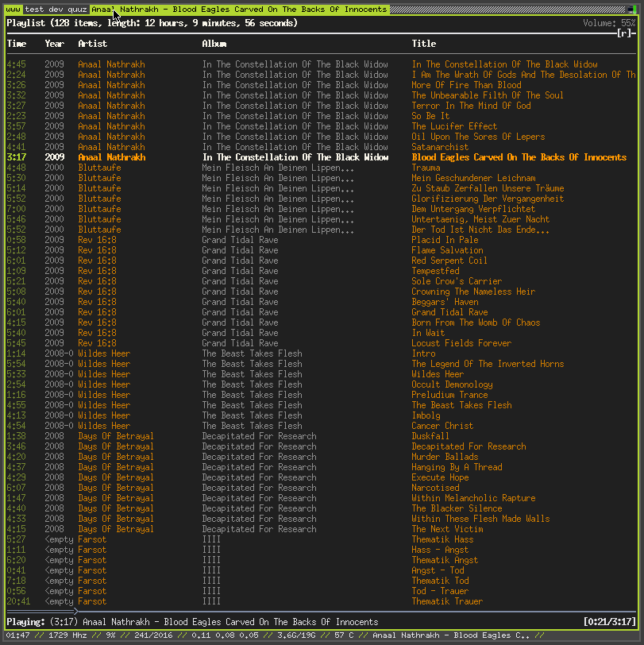Select Bluttaufe track Trauma

coord(426,168)
